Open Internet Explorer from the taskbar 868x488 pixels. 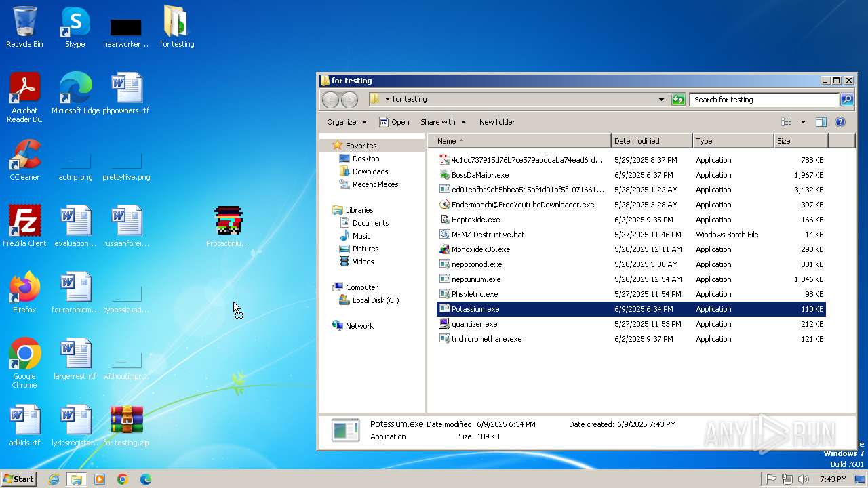tap(54, 479)
